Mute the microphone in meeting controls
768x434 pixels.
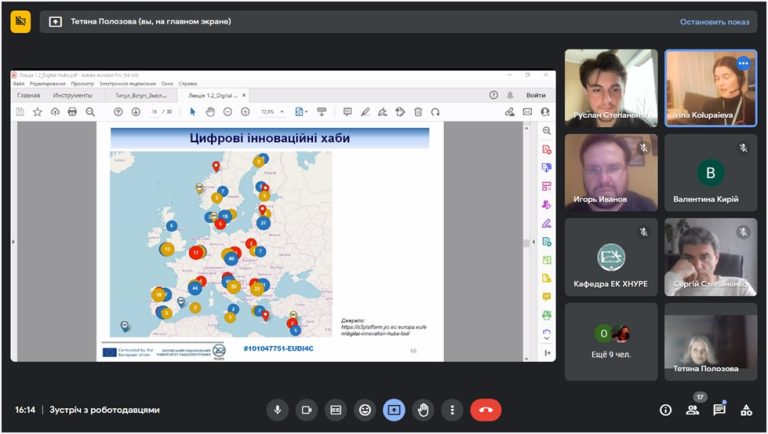(x=277, y=410)
